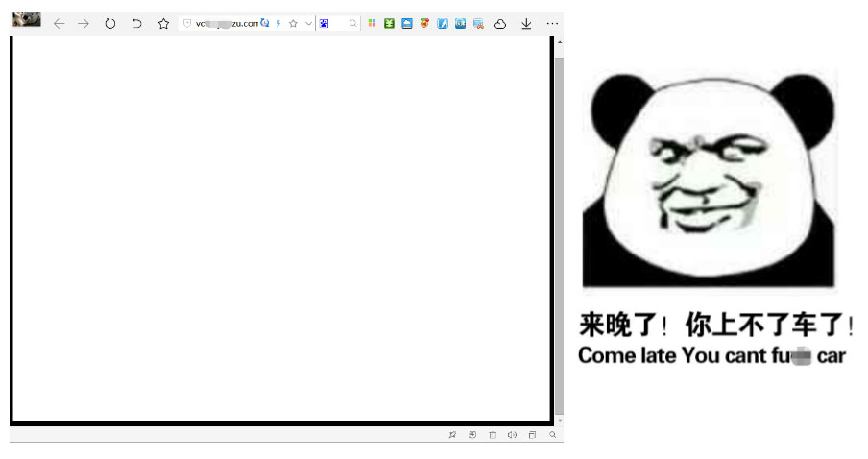
Task: Click the bookmark star inside address bar
Action: tap(294, 23)
